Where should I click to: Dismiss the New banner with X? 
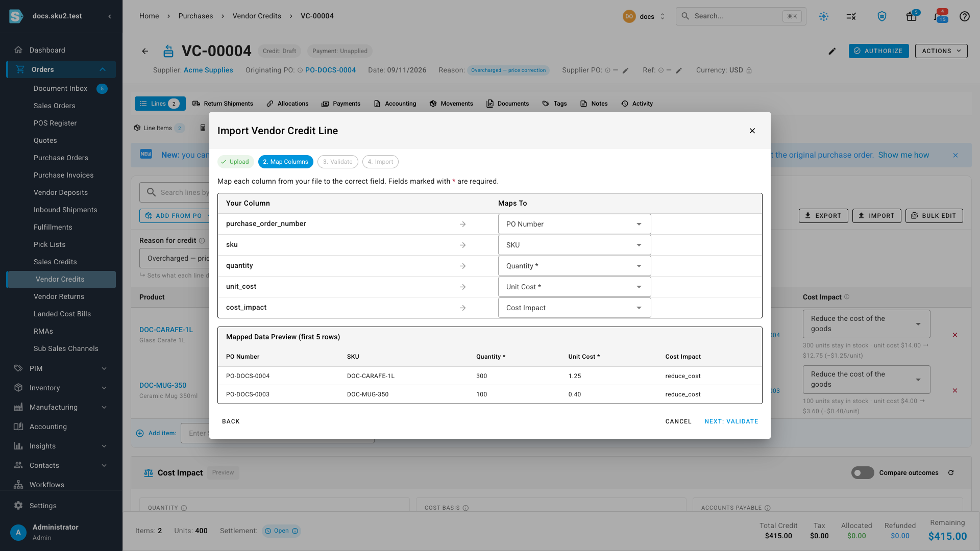(x=955, y=155)
